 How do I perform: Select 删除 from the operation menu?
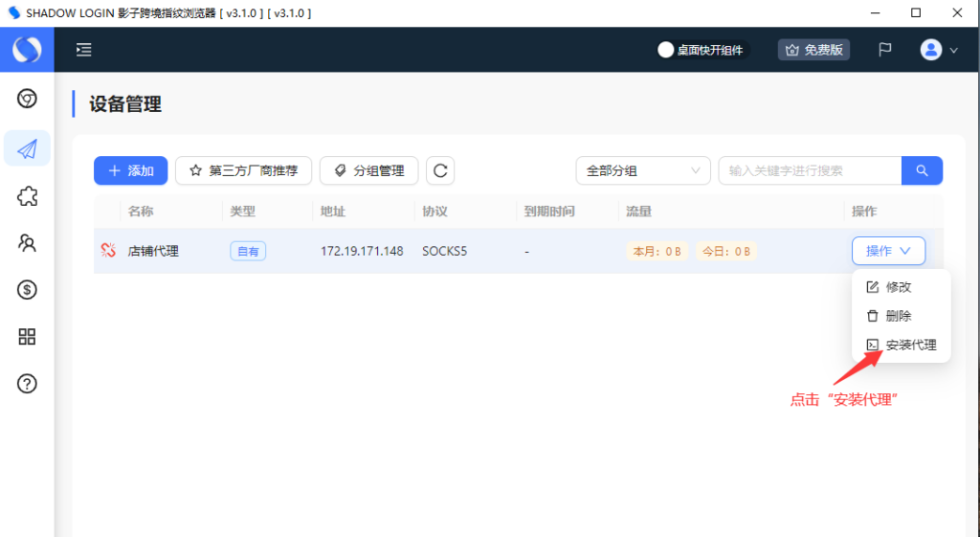click(x=898, y=316)
